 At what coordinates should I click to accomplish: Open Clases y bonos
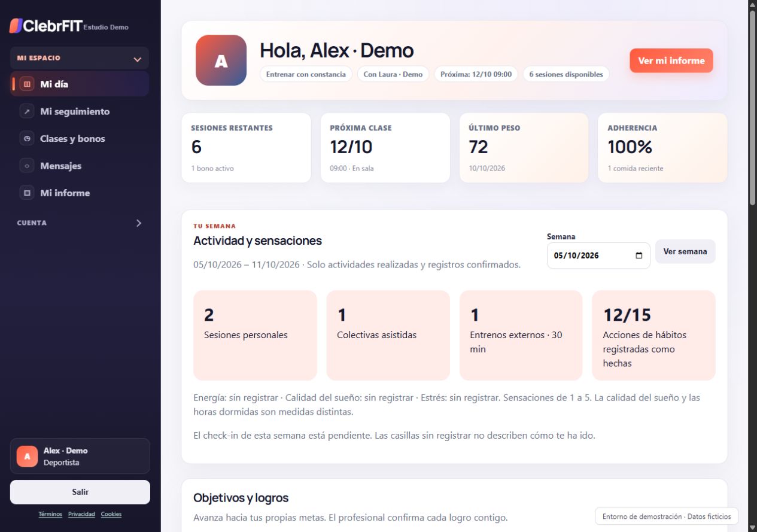click(x=80, y=138)
